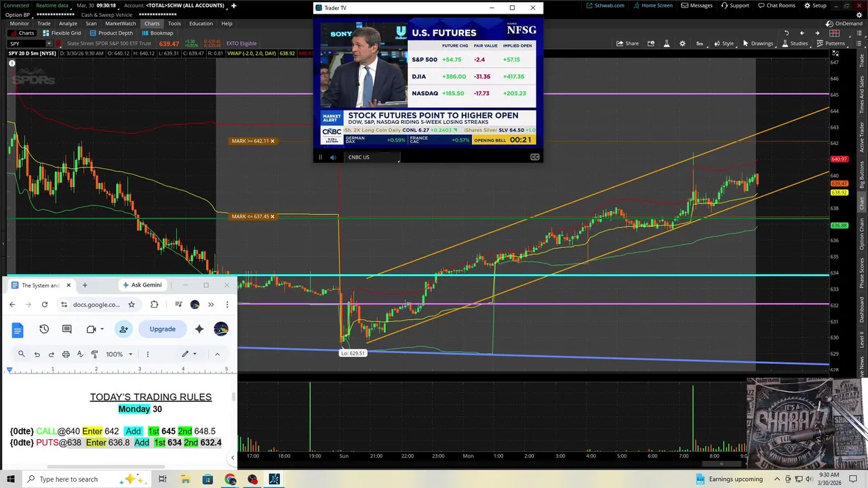Switch to Flexible Grid subtab

pos(62,33)
